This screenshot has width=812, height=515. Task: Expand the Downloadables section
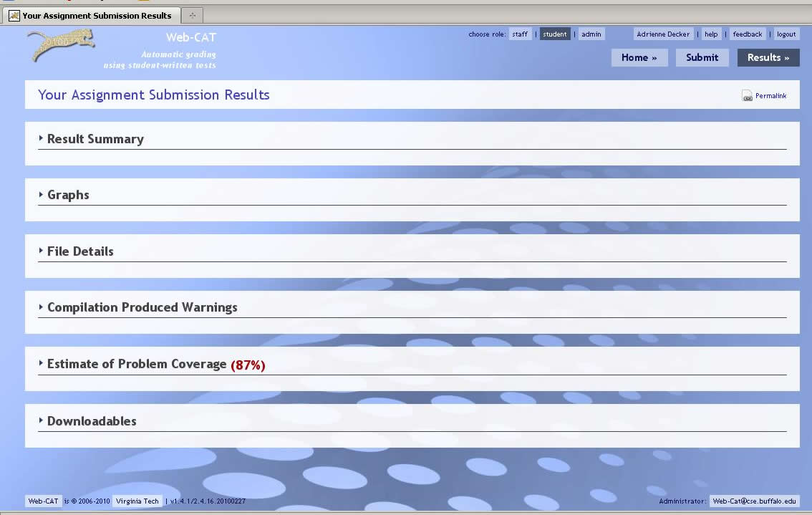tap(91, 421)
